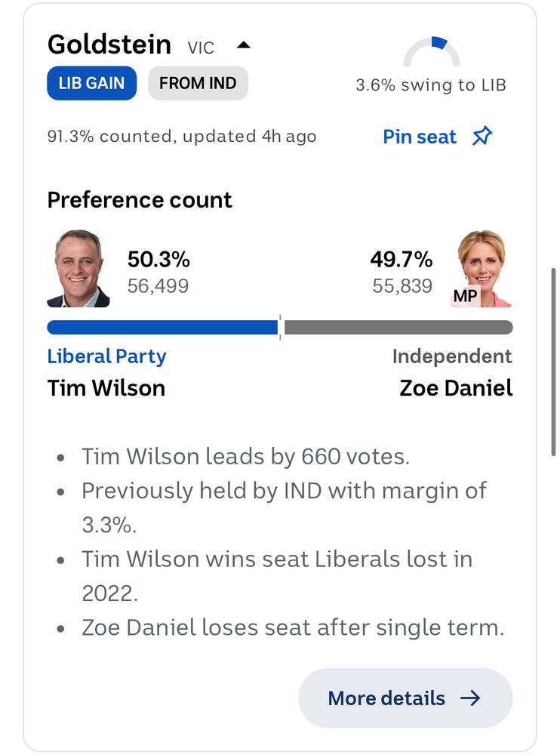Click the Liberal Party label link
This screenshot has width=560, height=755.
106,356
